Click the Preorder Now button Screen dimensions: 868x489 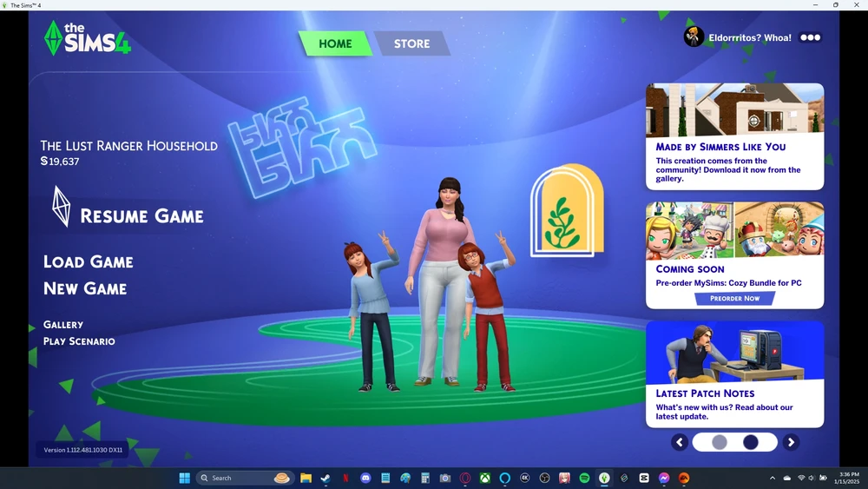point(734,299)
